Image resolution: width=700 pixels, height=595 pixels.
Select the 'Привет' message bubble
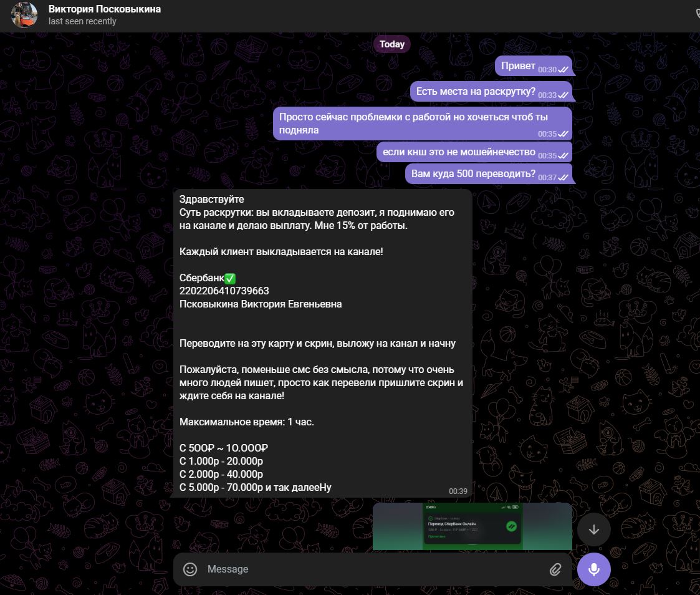click(x=534, y=66)
